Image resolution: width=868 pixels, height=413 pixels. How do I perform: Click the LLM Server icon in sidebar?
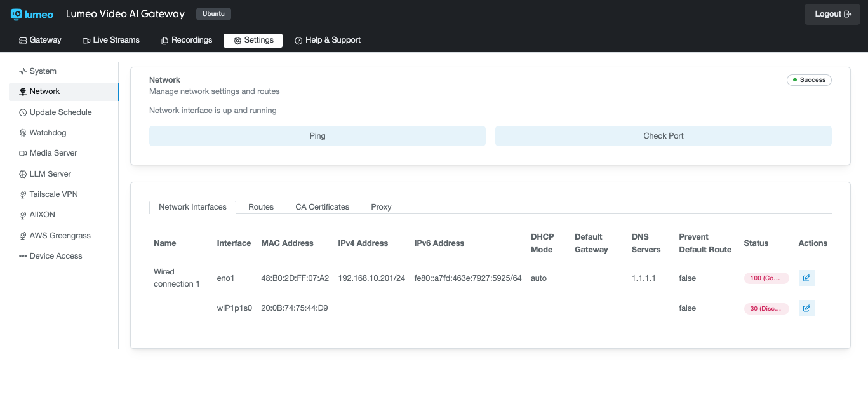pyautogui.click(x=23, y=174)
